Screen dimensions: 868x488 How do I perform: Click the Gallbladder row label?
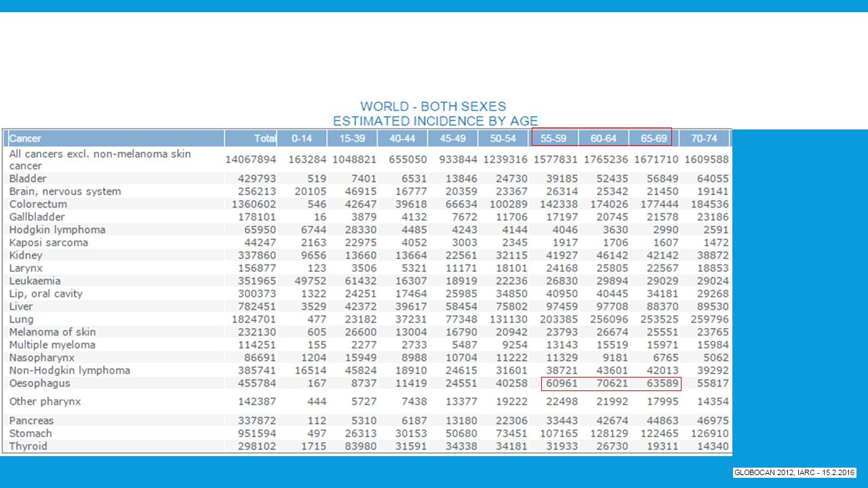click(x=37, y=217)
